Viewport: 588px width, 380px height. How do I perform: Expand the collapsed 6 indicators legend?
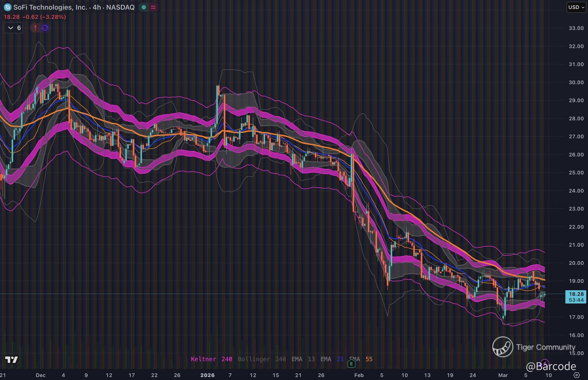click(x=13, y=28)
